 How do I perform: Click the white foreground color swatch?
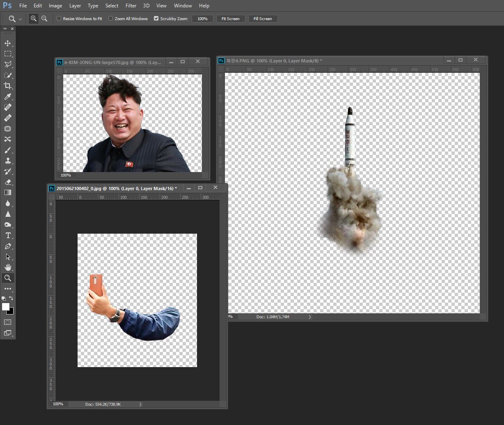(6, 307)
